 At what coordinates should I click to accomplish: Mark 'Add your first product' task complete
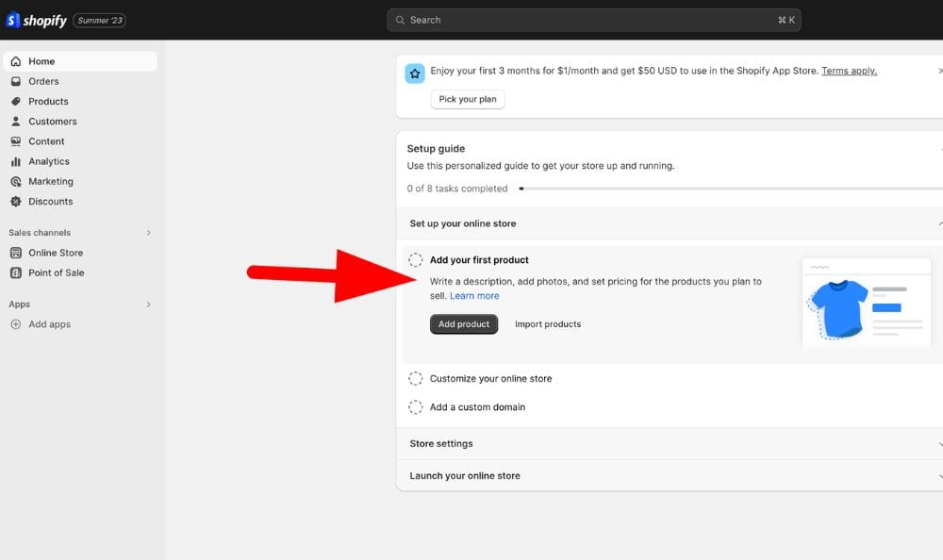coord(415,260)
